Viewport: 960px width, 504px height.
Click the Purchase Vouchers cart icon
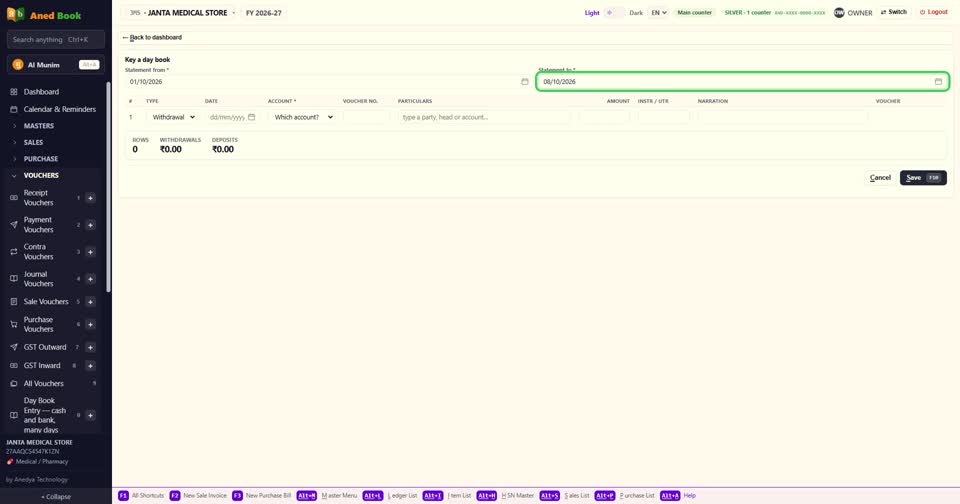pos(13,324)
